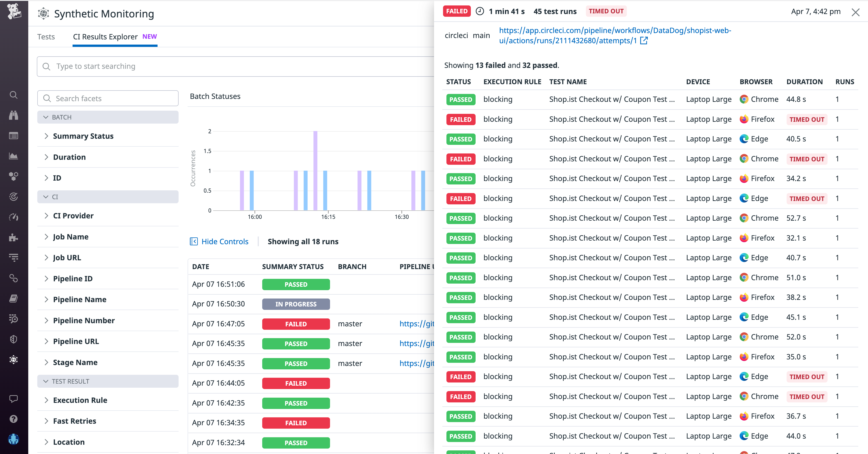Open the Notebooks sidebar icon
The height and width of the screenshot is (454, 868).
(14, 298)
